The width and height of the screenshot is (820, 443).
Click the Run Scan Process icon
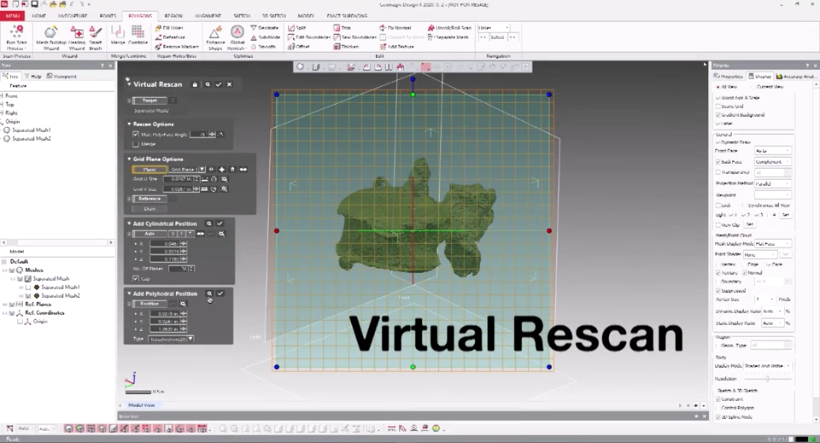[x=16, y=37]
